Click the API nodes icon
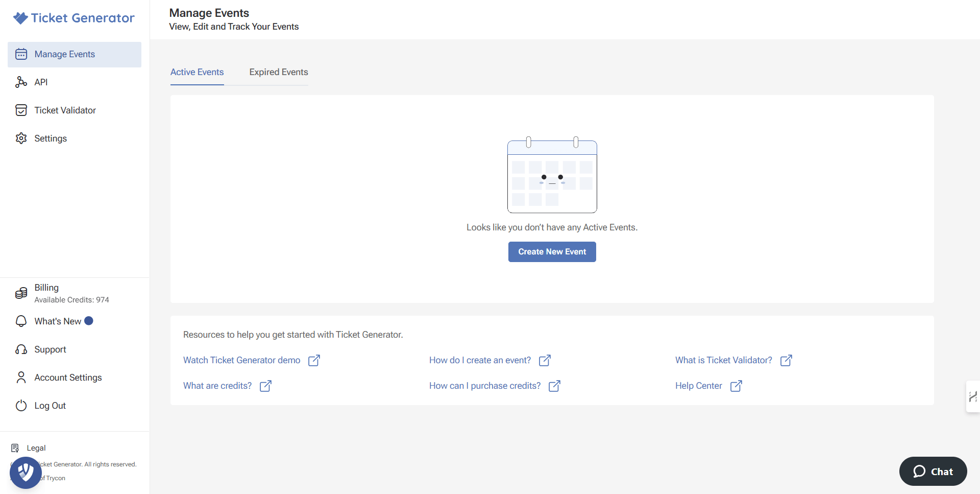 [x=21, y=82]
